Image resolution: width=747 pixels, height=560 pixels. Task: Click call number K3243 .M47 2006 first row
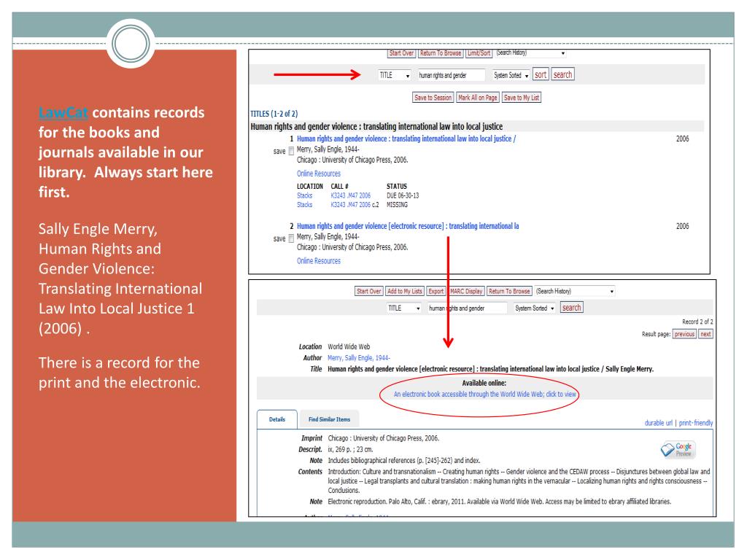pyautogui.click(x=351, y=195)
